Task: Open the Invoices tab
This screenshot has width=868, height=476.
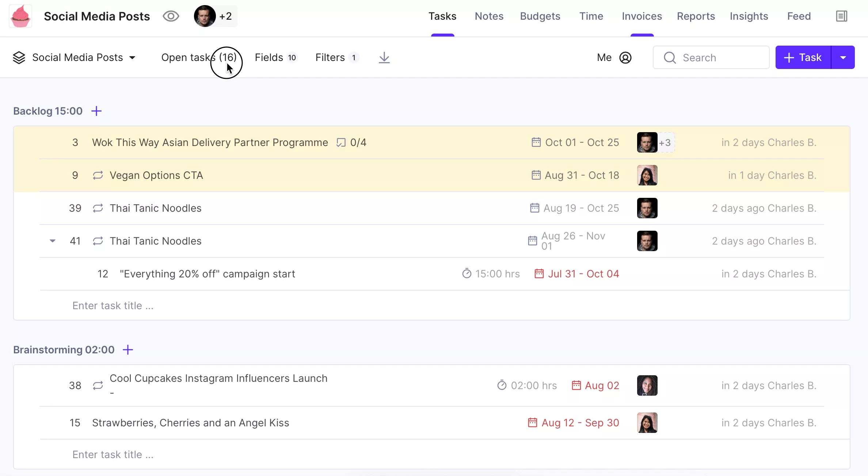Action: click(642, 16)
